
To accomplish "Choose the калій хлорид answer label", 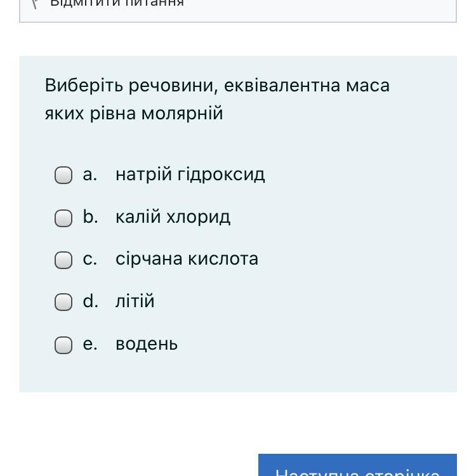I will pyautogui.click(x=173, y=217).
